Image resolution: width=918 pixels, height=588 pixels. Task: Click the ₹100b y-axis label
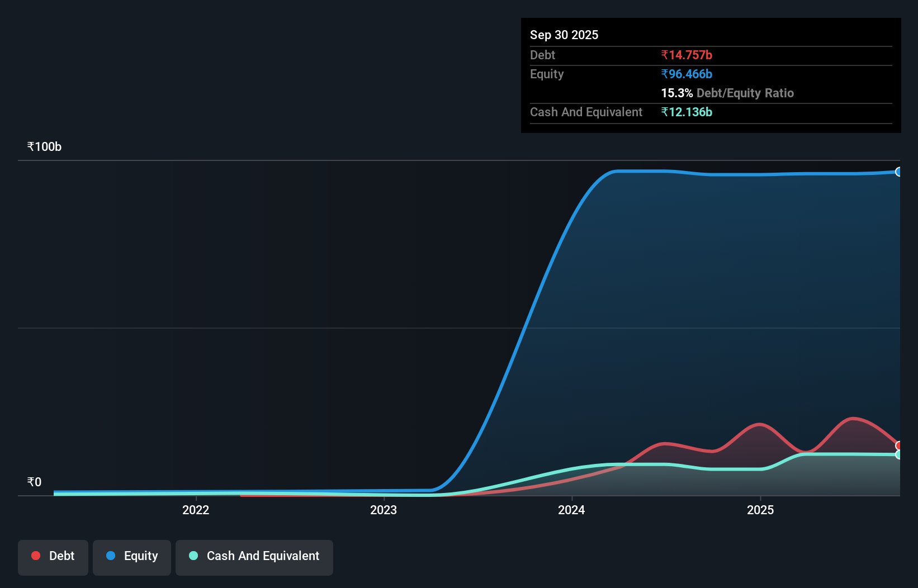coord(44,146)
